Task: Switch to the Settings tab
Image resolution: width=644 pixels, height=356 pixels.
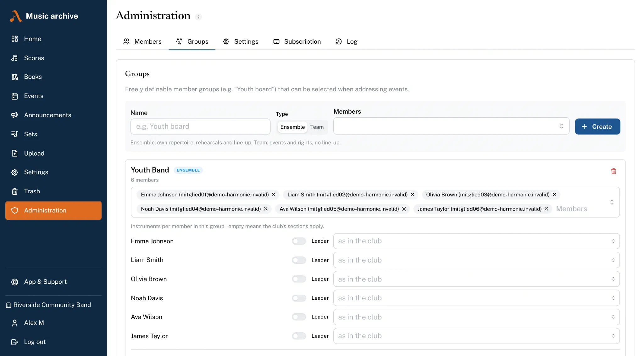Action: click(241, 42)
